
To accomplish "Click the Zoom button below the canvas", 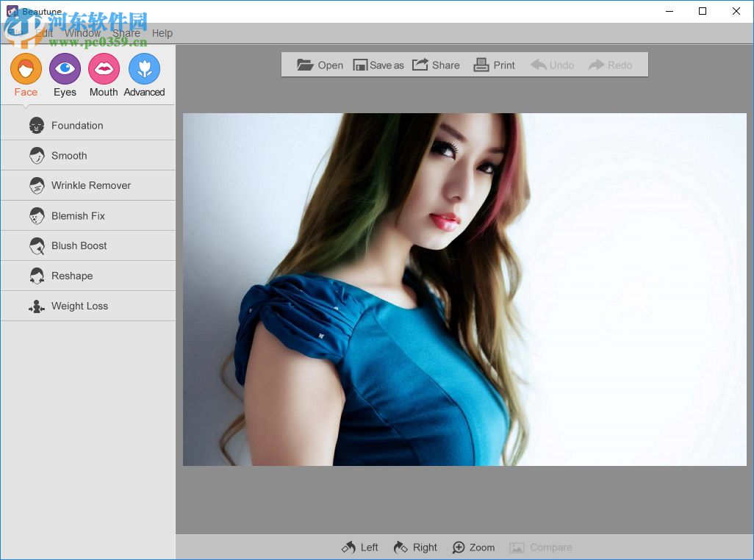I will 473,548.
